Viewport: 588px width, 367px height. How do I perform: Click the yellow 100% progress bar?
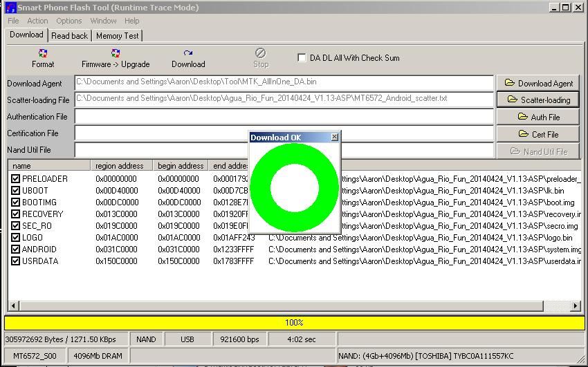point(294,323)
